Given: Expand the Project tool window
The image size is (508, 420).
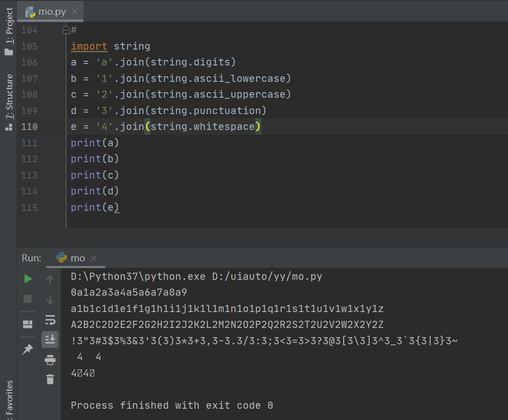Looking at the screenshot, I should pos(9,31).
